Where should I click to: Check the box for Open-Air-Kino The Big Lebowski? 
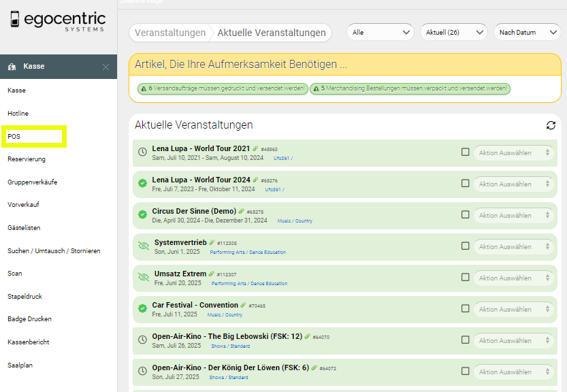[466, 340]
